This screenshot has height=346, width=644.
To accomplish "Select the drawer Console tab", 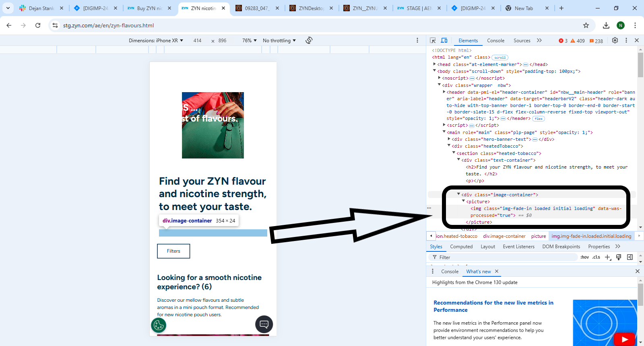I will point(450,272).
